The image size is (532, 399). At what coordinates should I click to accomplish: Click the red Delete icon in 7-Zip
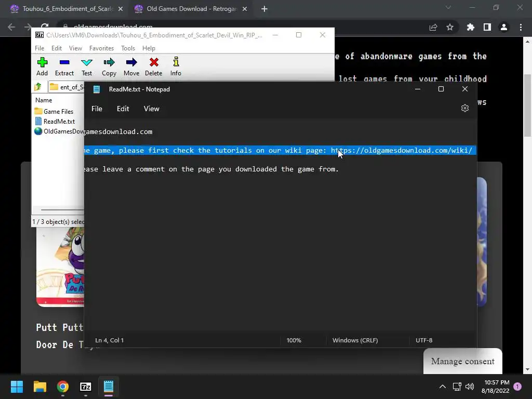[x=154, y=66]
